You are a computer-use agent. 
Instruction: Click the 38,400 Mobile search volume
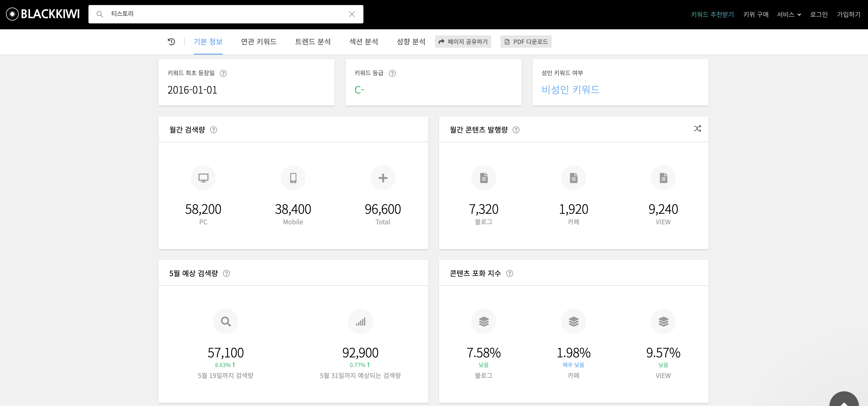(293, 209)
